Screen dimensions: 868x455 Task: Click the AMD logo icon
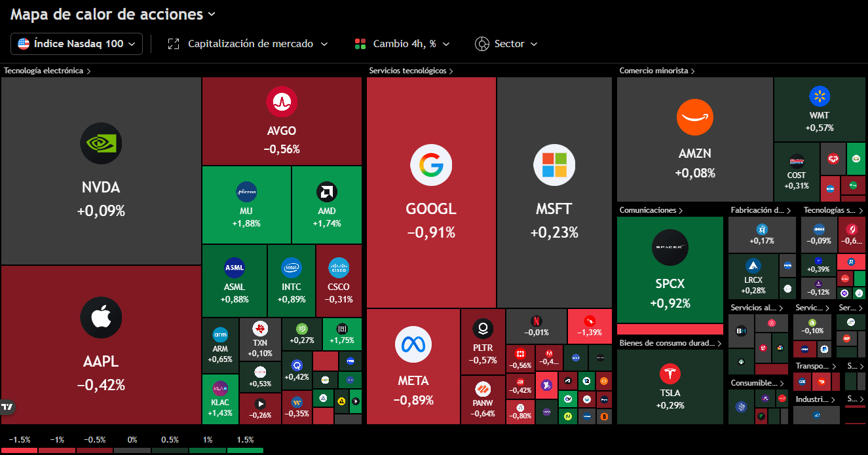327,192
